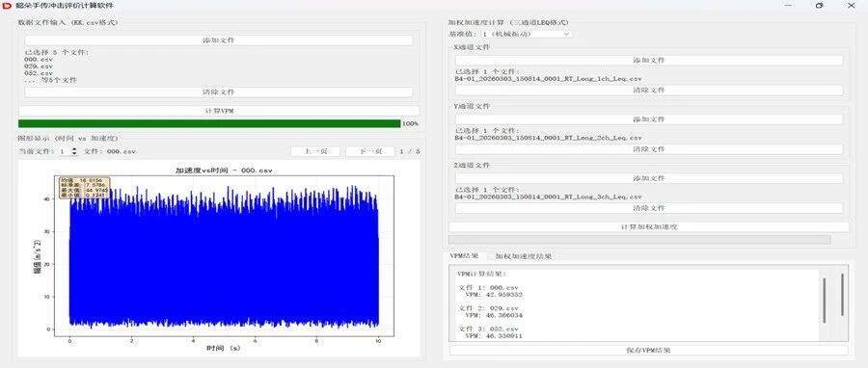This screenshot has height=368, width=868.
Task: Add a file for Y通道文件
Action: (649, 119)
